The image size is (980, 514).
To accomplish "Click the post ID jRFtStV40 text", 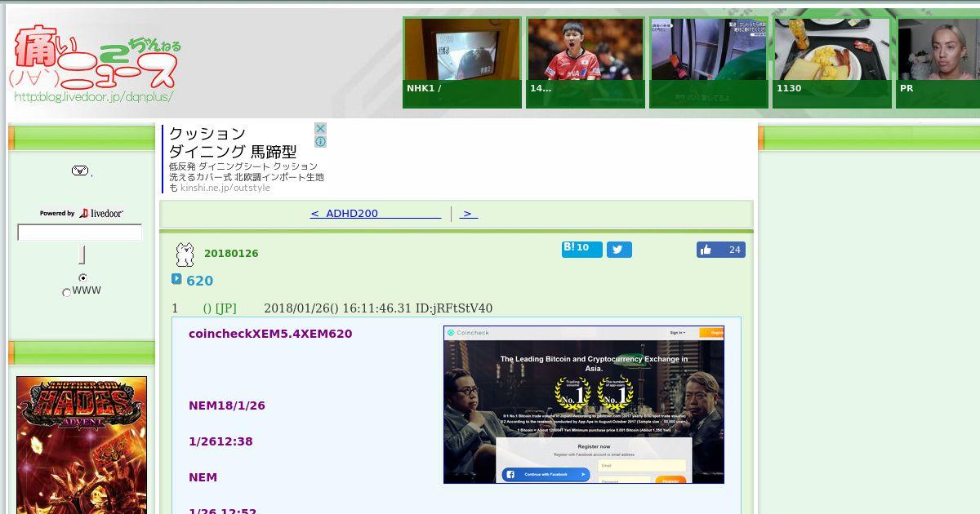I will coord(454,308).
